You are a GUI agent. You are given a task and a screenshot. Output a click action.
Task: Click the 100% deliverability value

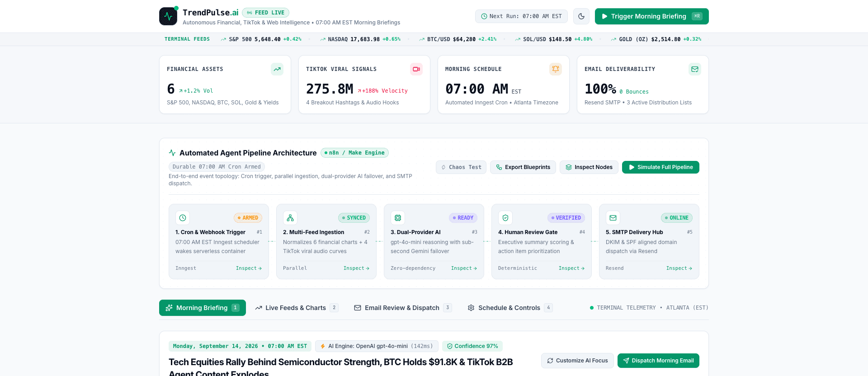pyautogui.click(x=600, y=89)
